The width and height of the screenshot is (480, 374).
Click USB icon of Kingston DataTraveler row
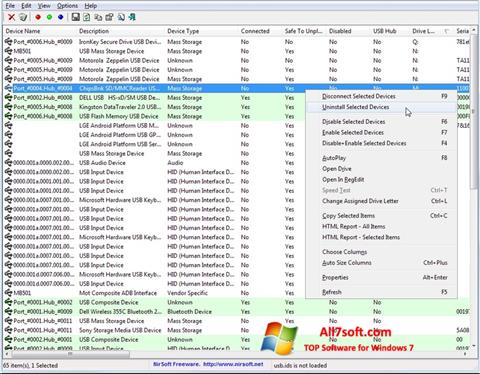pos(9,107)
